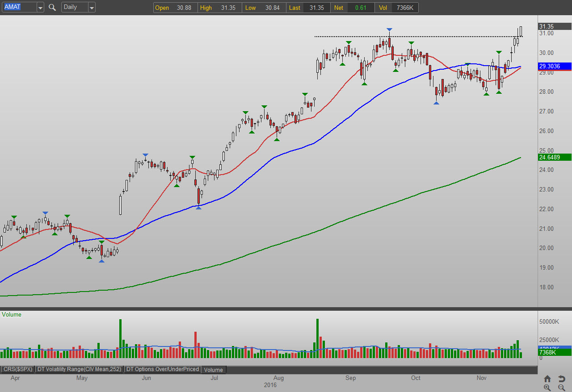
Task: Switch to the CRS($SPX) tab
Action: point(18,369)
